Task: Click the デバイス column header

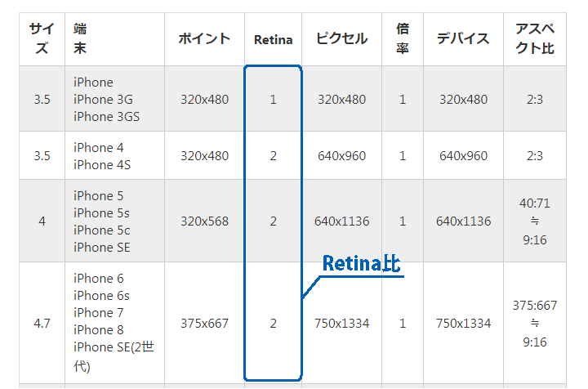Action: [x=463, y=39]
